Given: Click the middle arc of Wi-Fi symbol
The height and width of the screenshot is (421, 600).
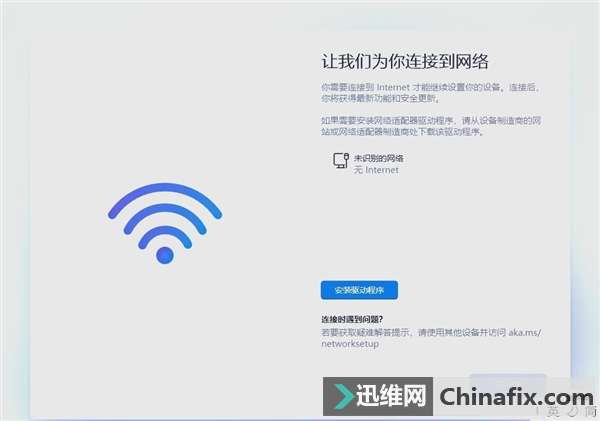Looking at the screenshot, I should click(165, 219).
